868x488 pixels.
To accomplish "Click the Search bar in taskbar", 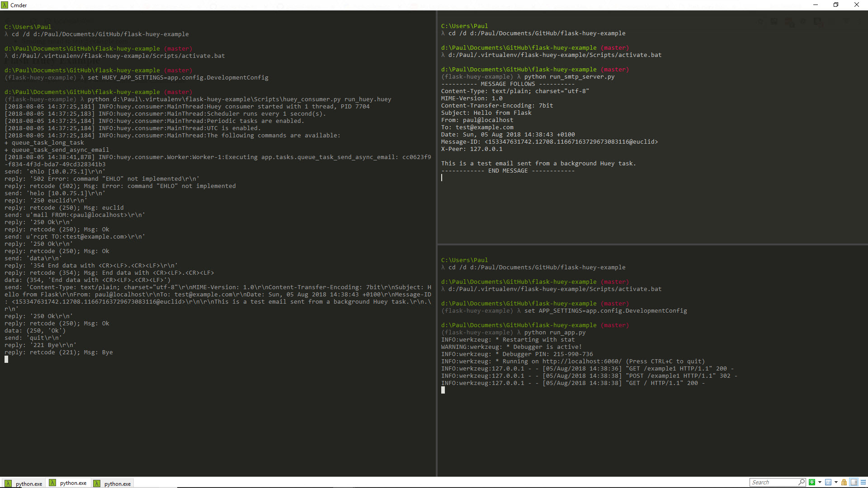I will [774, 482].
